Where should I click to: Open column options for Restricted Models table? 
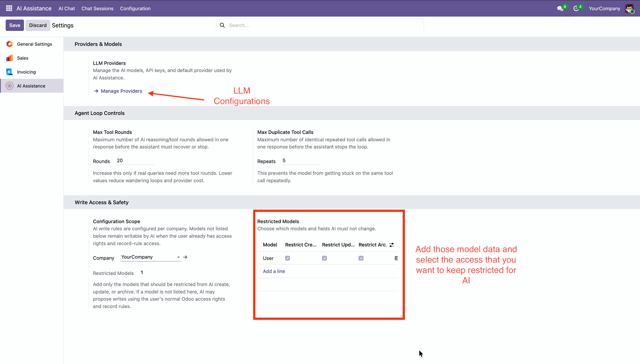[x=392, y=245]
